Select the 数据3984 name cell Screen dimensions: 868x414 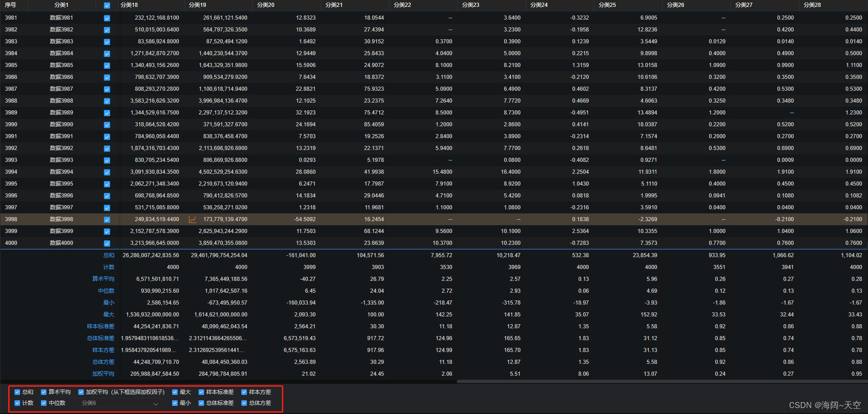tap(61, 53)
